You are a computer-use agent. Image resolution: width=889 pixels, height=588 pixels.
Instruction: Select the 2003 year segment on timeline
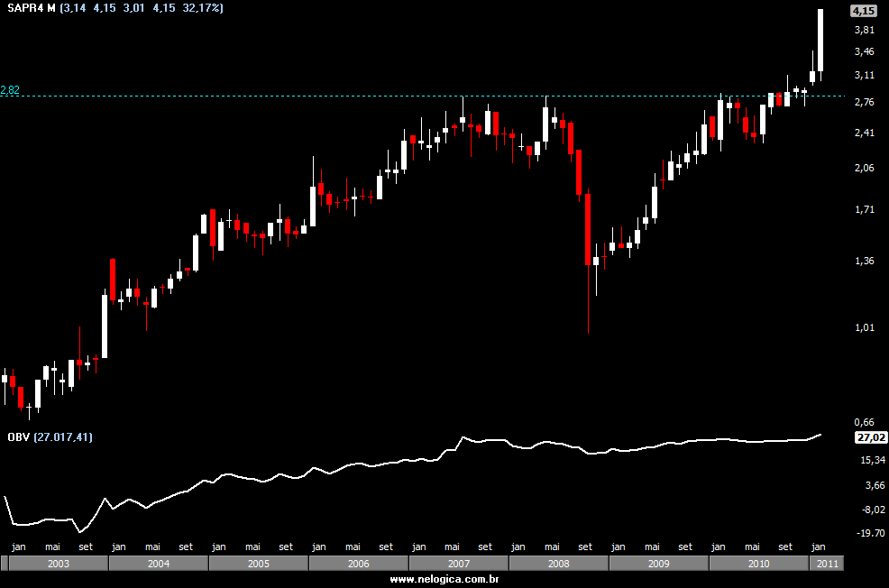(59, 564)
